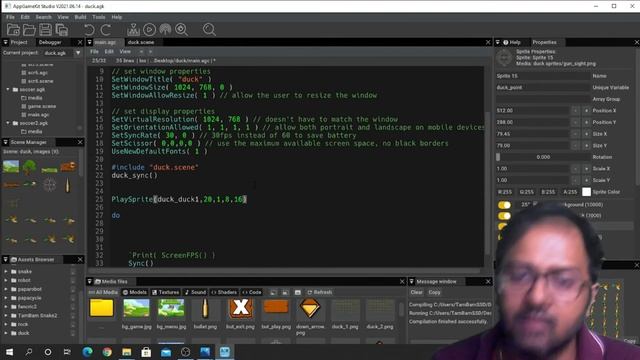Screen dimensions: 640x360
Task: Select down_arrow.png thumbnail in Media files
Action: (310, 308)
